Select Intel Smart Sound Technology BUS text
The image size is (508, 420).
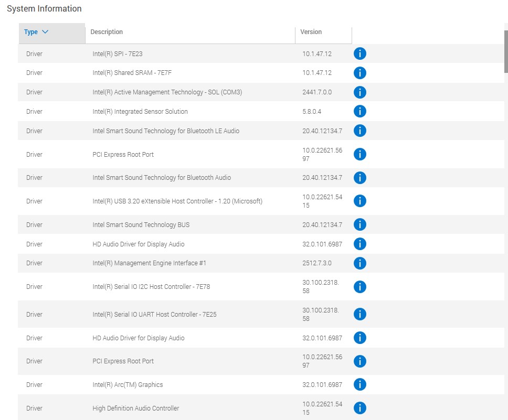[x=141, y=225]
